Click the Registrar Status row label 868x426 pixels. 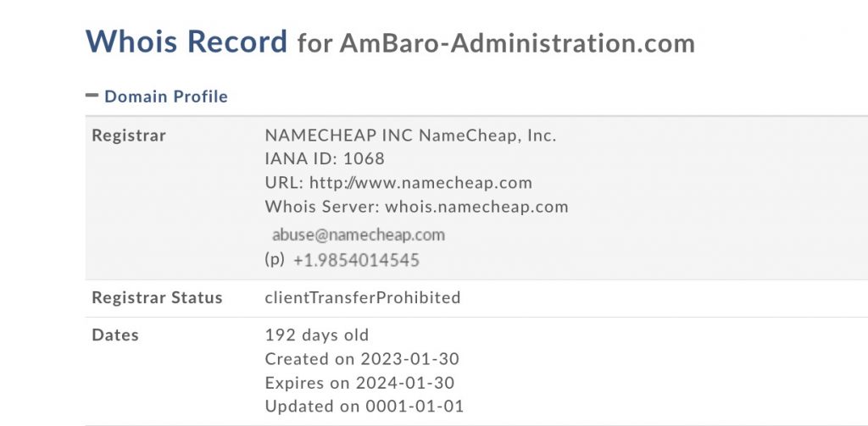[x=157, y=298]
